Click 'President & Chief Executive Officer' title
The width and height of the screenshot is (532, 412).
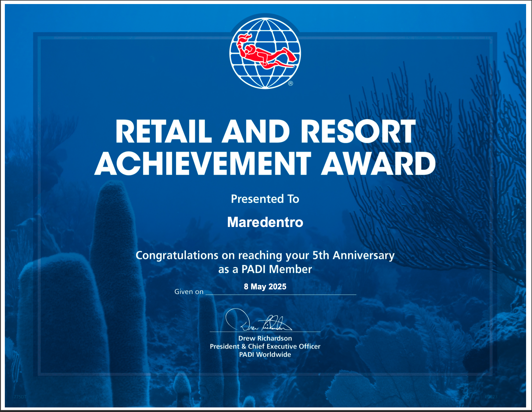pos(265,346)
